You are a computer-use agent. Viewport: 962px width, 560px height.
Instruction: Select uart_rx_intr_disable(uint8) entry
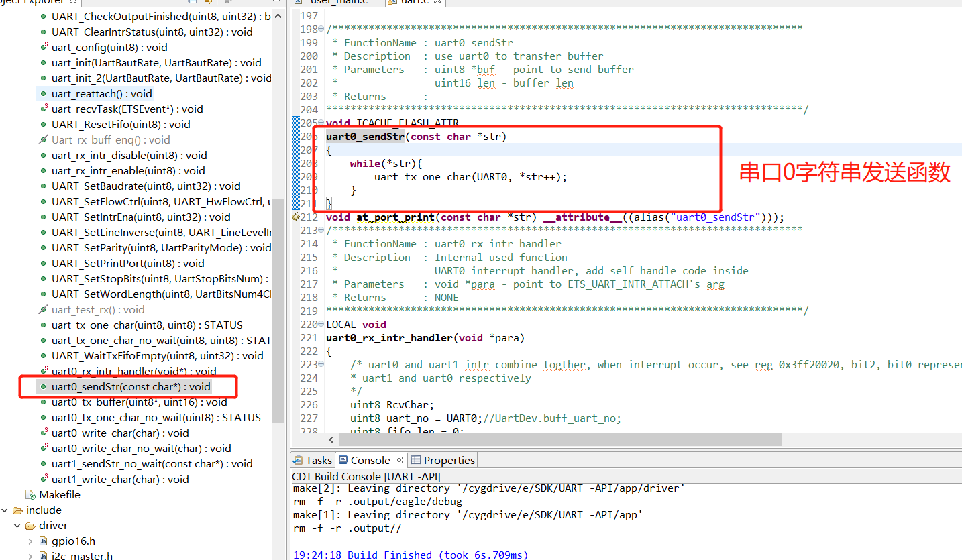pos(128,155)
